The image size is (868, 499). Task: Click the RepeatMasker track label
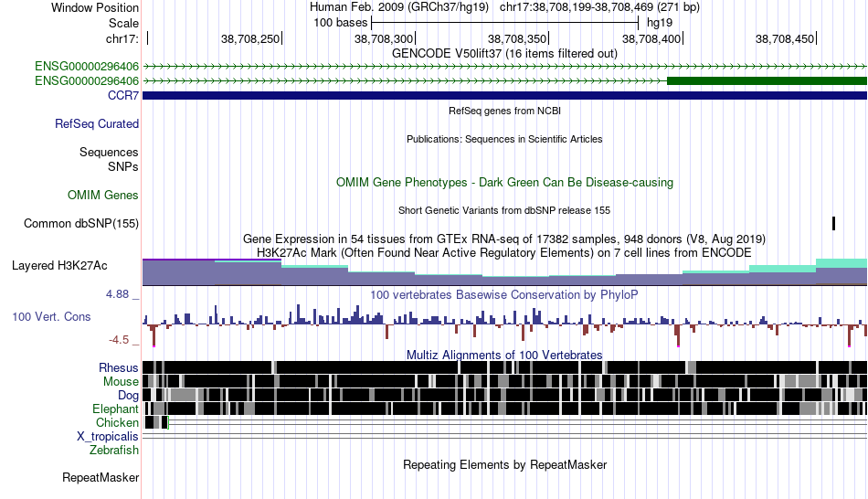tap(101, 477)
